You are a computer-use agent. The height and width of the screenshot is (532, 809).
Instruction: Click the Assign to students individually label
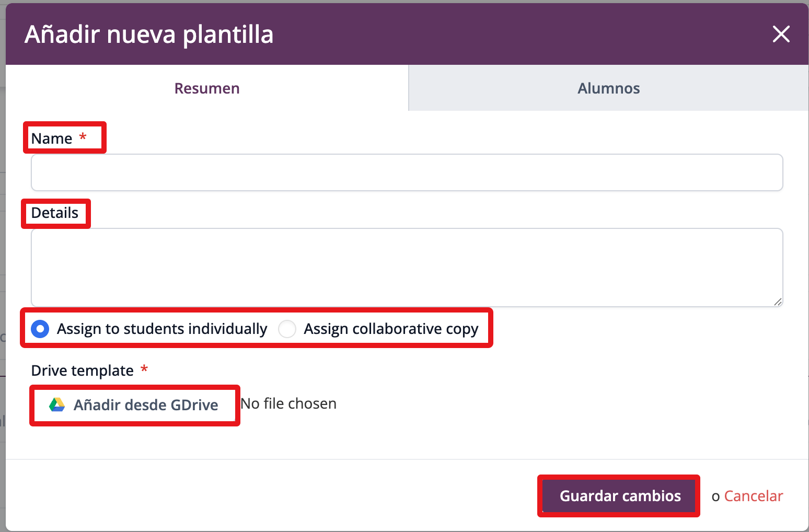(x=162, y=329)
